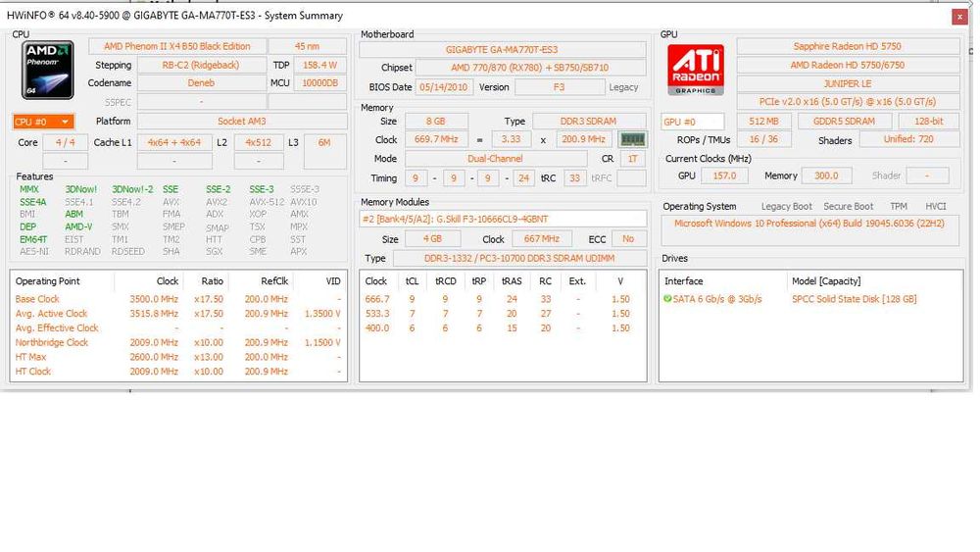Click the Deneb codename field

pos(201,83)
